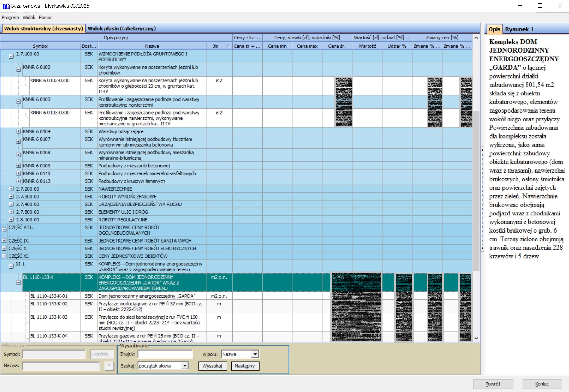Collapse the KNNR 6 0103 node
Screen dimensions: 569x392
[x=19, y=102]
